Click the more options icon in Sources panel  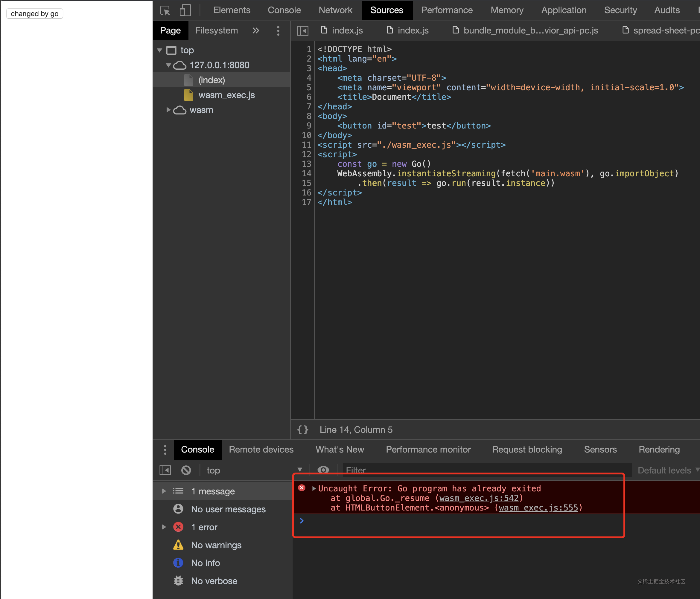tap(278, 30)
